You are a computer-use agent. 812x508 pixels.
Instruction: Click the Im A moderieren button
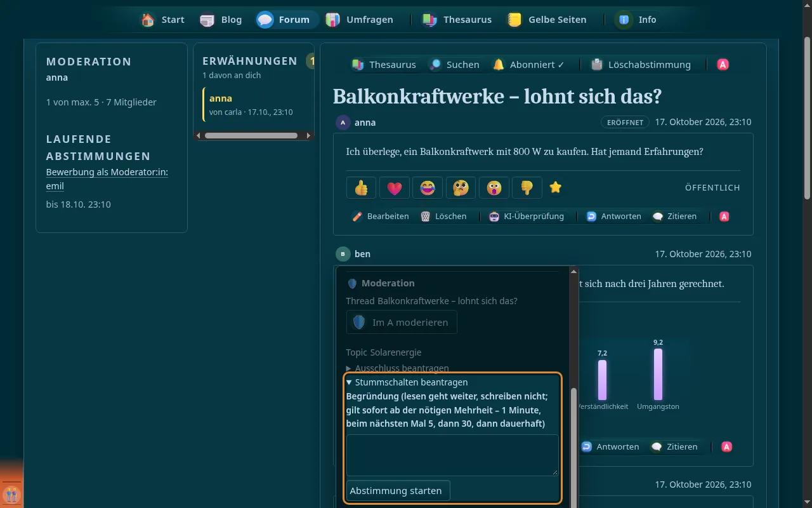click(x=402, y=323)
